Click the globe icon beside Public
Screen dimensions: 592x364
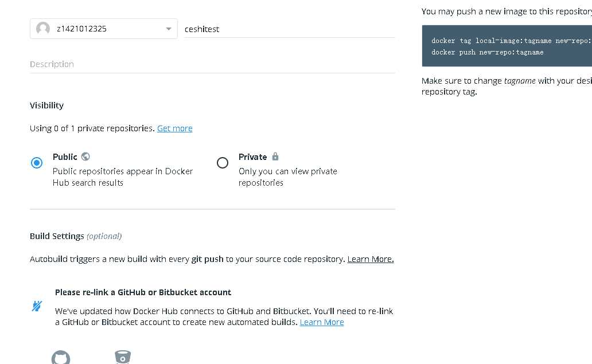coord(85,156)
